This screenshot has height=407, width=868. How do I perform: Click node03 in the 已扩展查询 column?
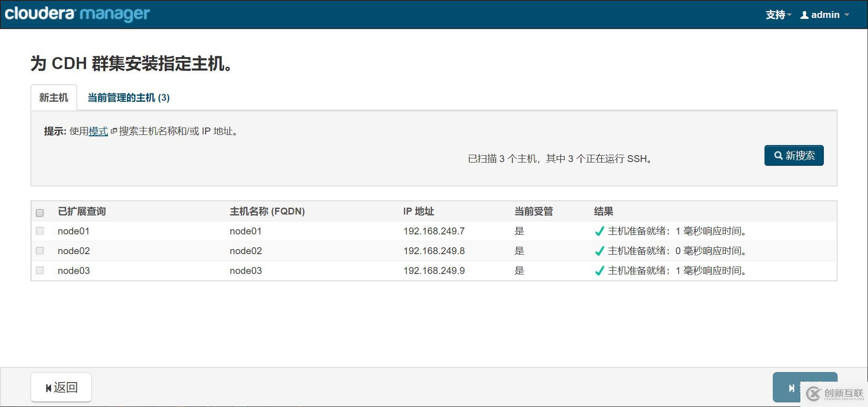click(74, 271)
